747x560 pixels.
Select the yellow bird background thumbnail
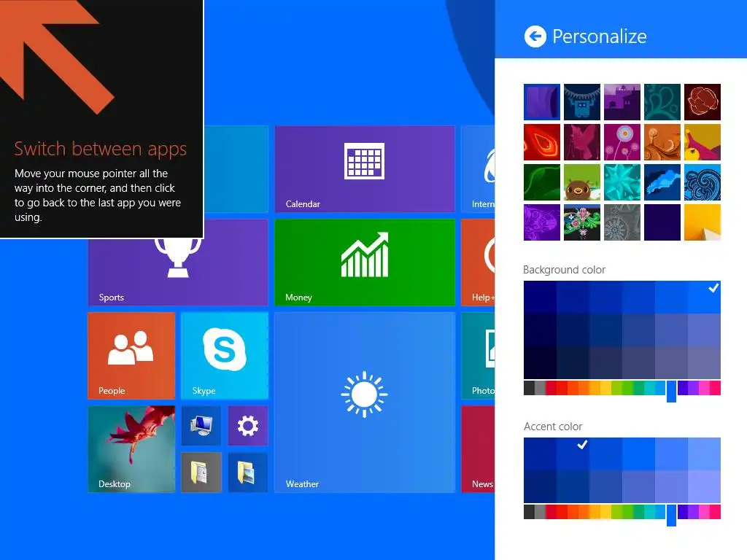point(703,142)
